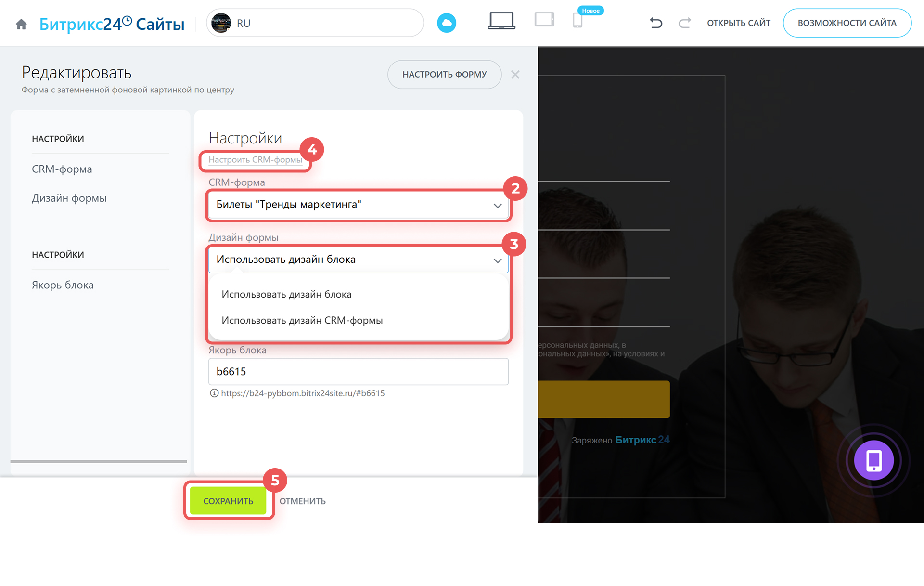Choose Использовать дизайн блока list option
924x586 pixels.
[x=286, y=295]
